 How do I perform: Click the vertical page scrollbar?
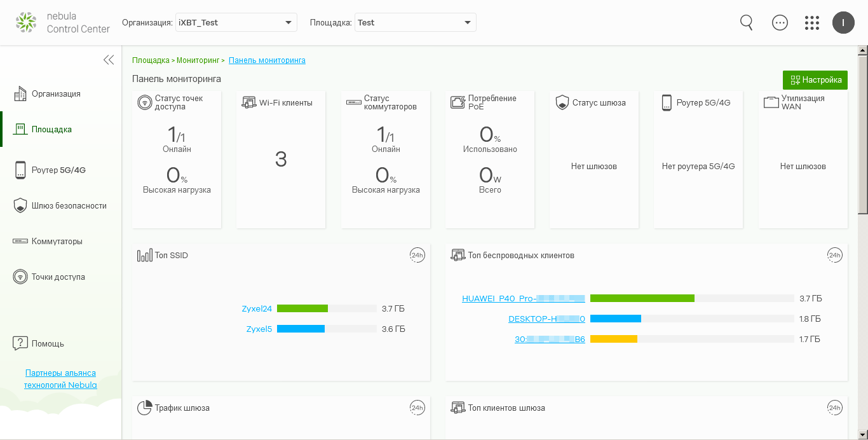[x=862, y=134]
